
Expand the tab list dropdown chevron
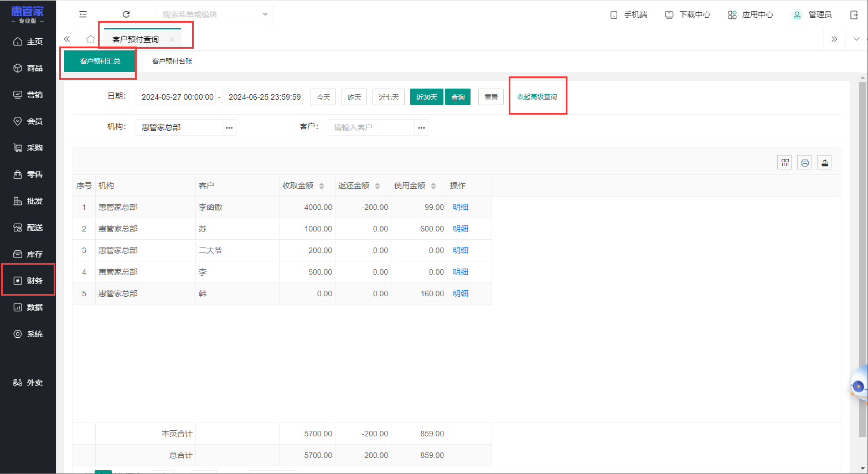tap(856, 39)
